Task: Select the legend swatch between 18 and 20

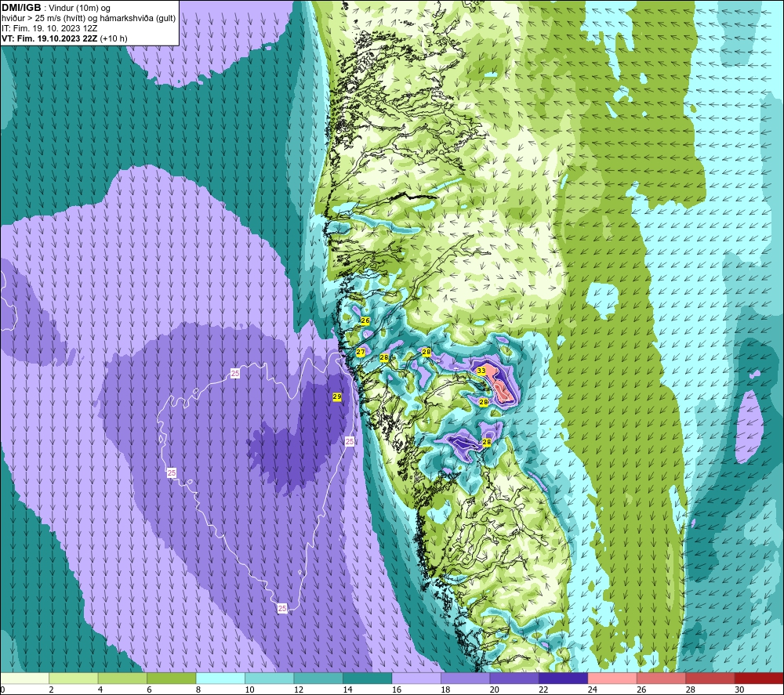Action: (x=466, y=678)
